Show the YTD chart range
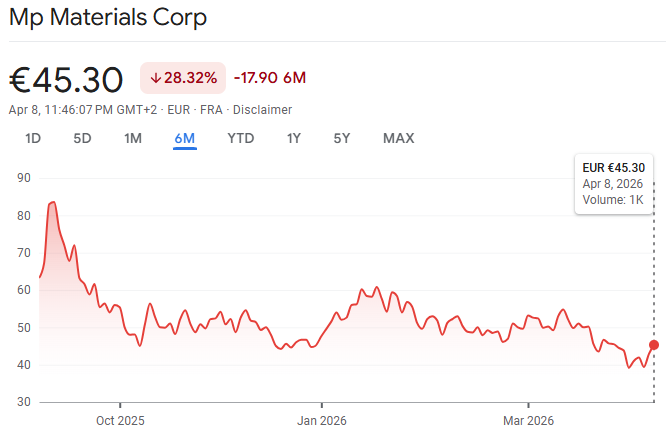Viewport: 666px width, 439px height. pyautogui.click(x=241, y=138)
